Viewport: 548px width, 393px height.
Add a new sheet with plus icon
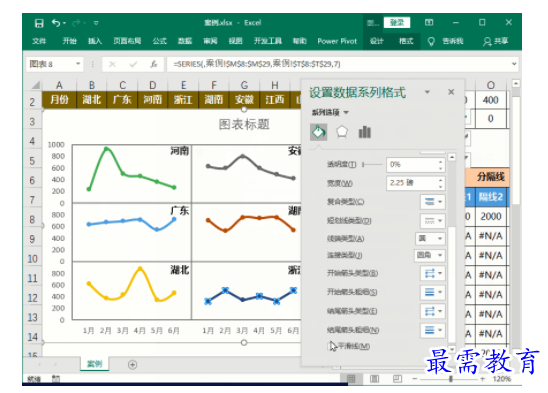click(x=132, y=365)
